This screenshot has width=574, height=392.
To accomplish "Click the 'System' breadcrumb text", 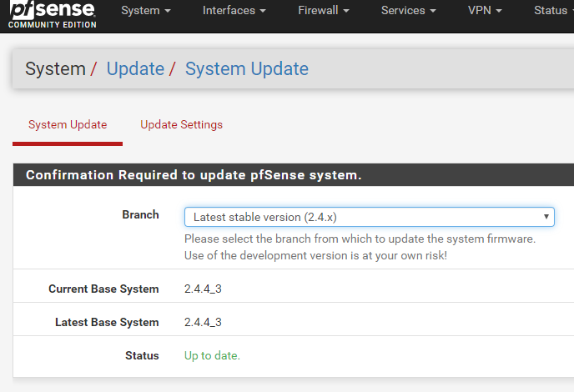I will pyautogui.click(x=55, y=69).
